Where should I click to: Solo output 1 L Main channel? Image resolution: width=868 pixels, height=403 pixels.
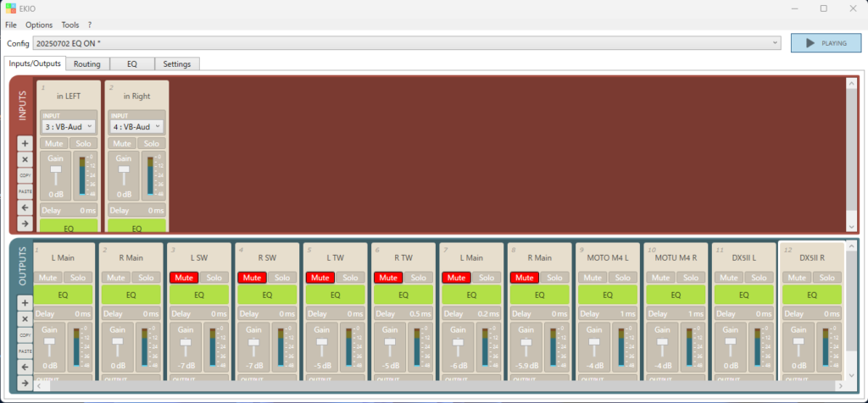[78, 278]
